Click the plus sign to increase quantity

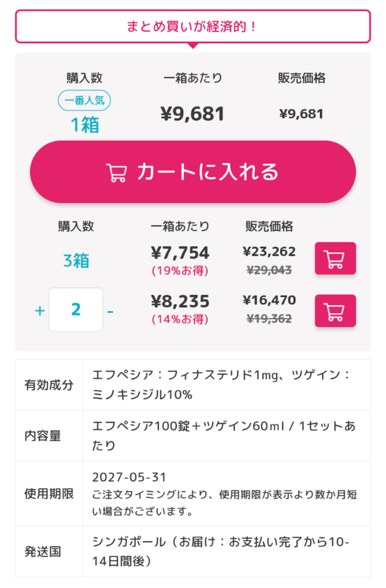[x=39, y=310]
